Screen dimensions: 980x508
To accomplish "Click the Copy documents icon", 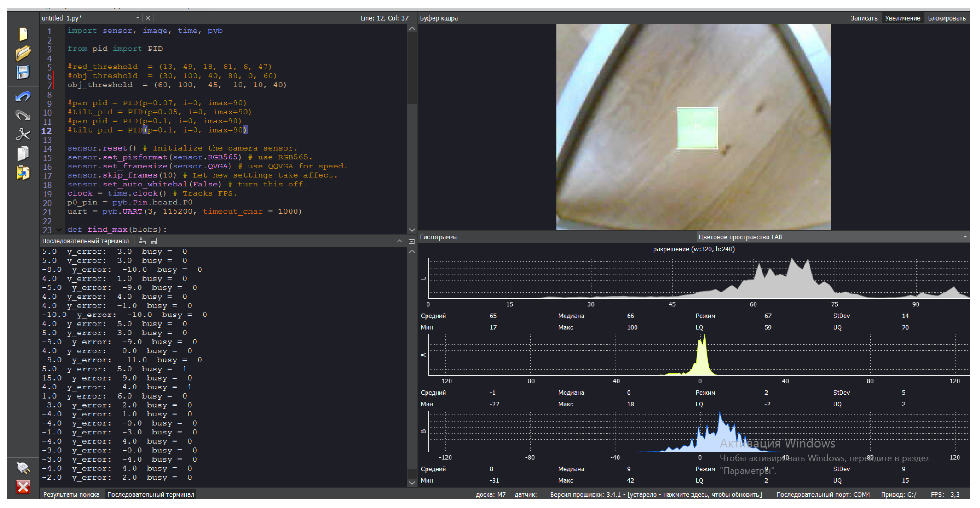I will click(23, 153).
